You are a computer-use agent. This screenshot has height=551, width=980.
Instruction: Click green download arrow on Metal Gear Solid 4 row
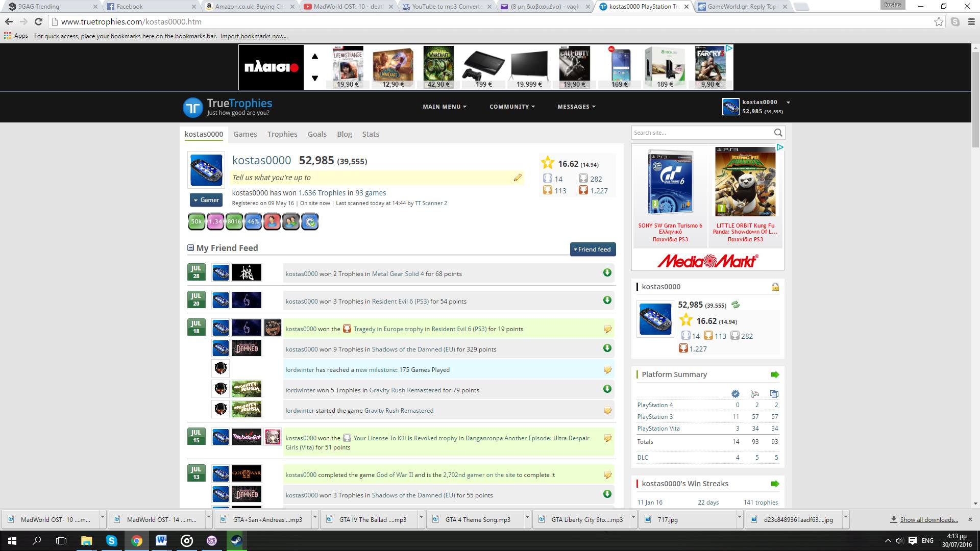(x=607, y=272)
